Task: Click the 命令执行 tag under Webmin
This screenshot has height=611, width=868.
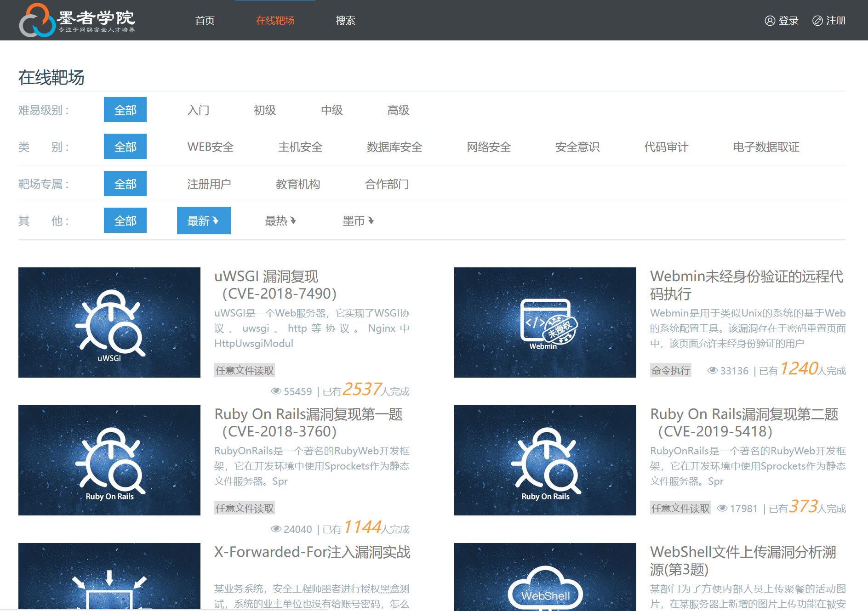Action: pyautogui.click(x=670, y=370)
